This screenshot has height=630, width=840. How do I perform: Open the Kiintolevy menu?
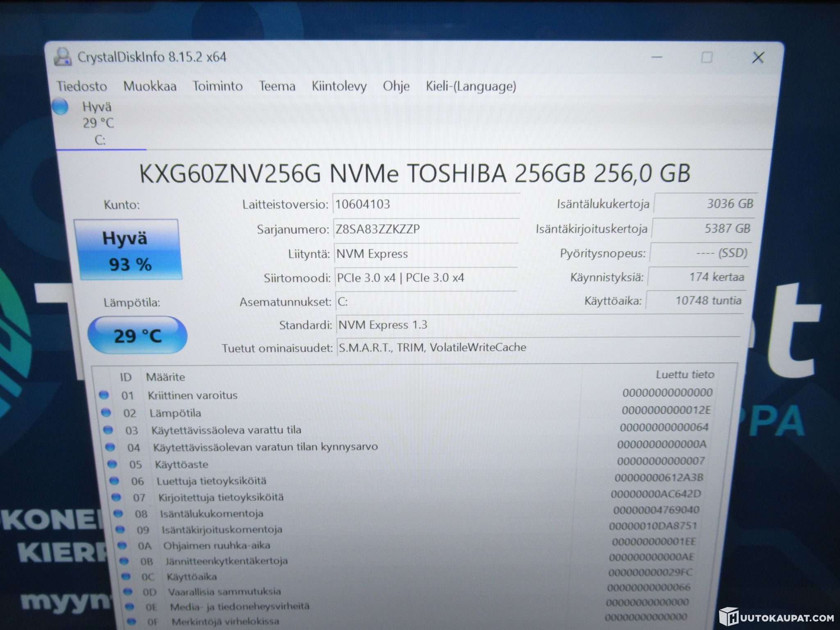pos(339,86)
